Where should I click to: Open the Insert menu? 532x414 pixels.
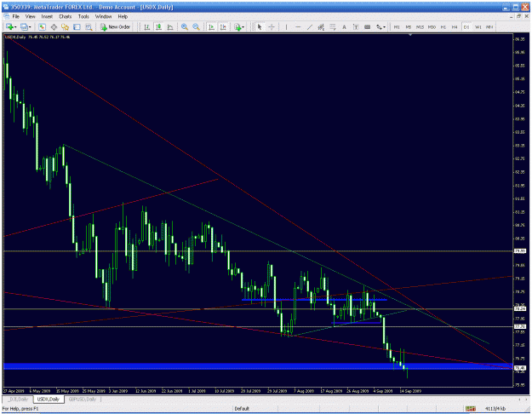pos(47,16)
